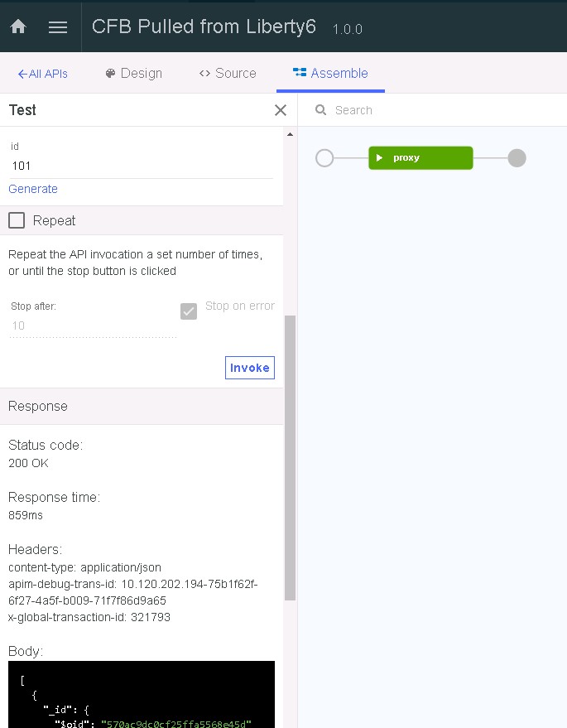Select the proxy policy node
Viewport: 567px width, 728px height.
pyautogui.click(x=420, y=157)
